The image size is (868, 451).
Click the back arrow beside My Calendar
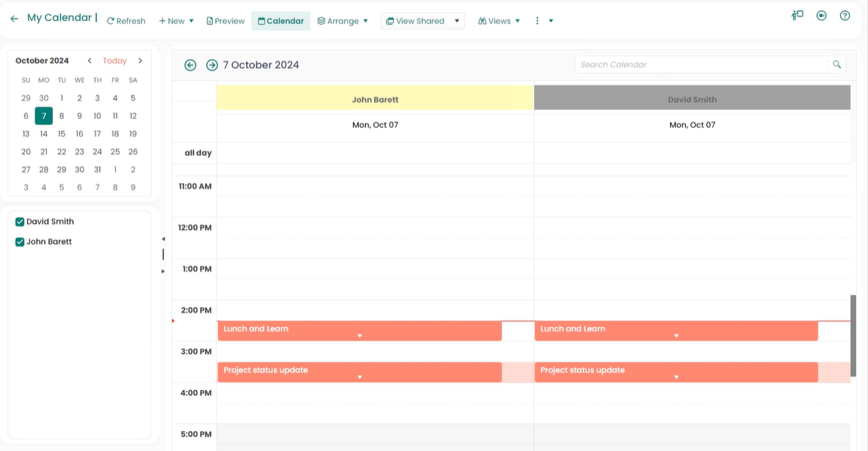(14, 19)
